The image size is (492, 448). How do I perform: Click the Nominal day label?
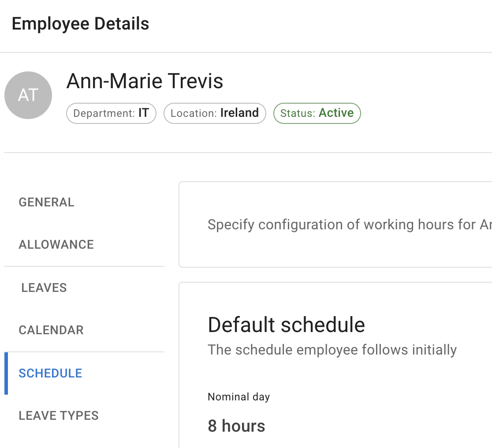point(239,396)
